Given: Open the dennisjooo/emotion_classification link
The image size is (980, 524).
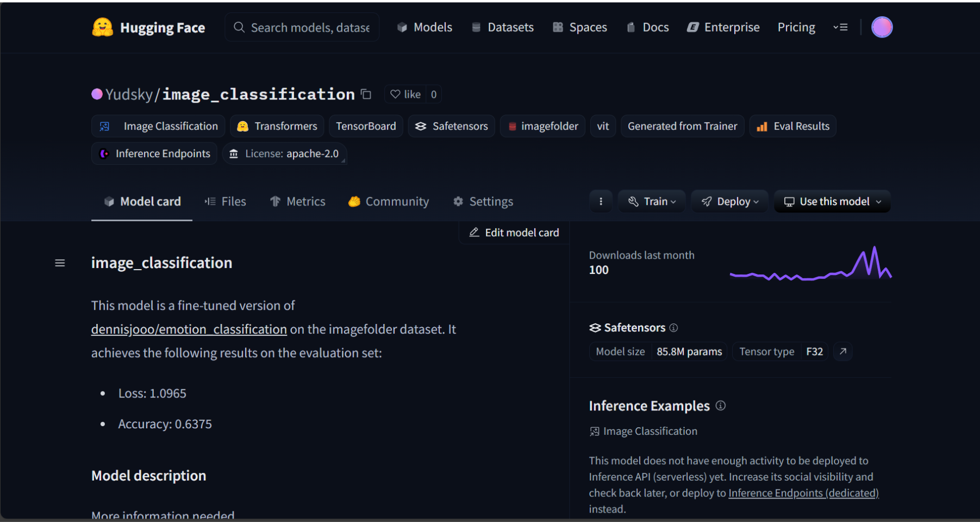Looking at the screenshot, I should click(189, 329).
